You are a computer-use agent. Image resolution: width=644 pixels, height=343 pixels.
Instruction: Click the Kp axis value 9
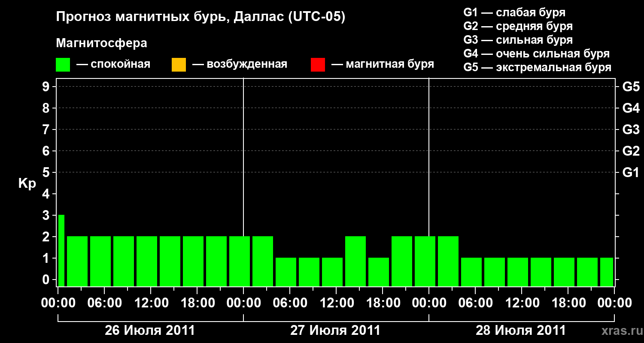(46, 87)
